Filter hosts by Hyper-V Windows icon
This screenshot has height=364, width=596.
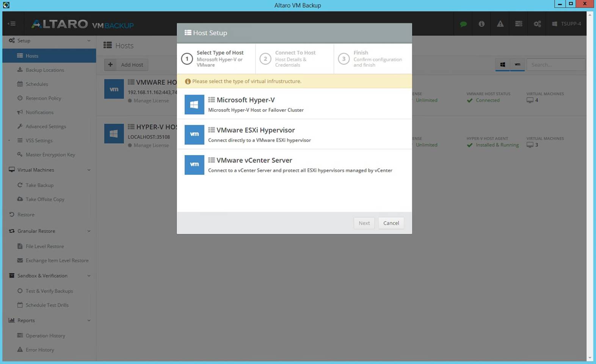click(502, 65)
